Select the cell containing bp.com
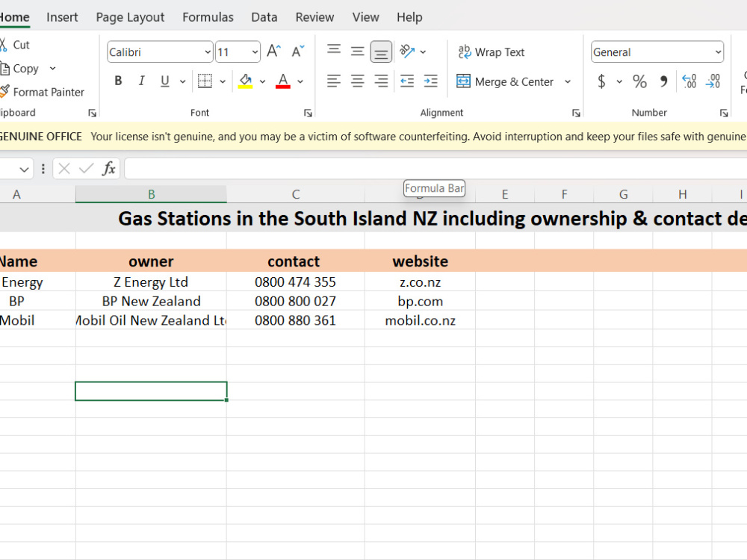Viewport: 747px width, 560px height. click(x=420, y=301)
